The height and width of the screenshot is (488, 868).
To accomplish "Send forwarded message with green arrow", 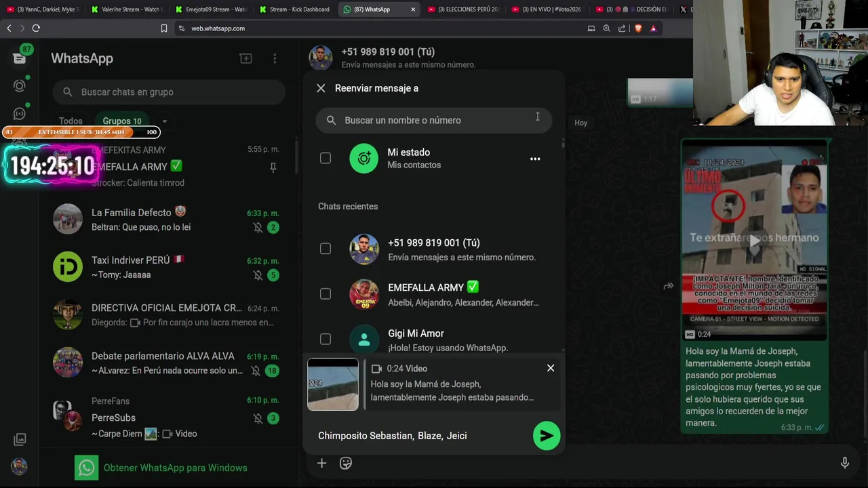I will pos(547,436).
